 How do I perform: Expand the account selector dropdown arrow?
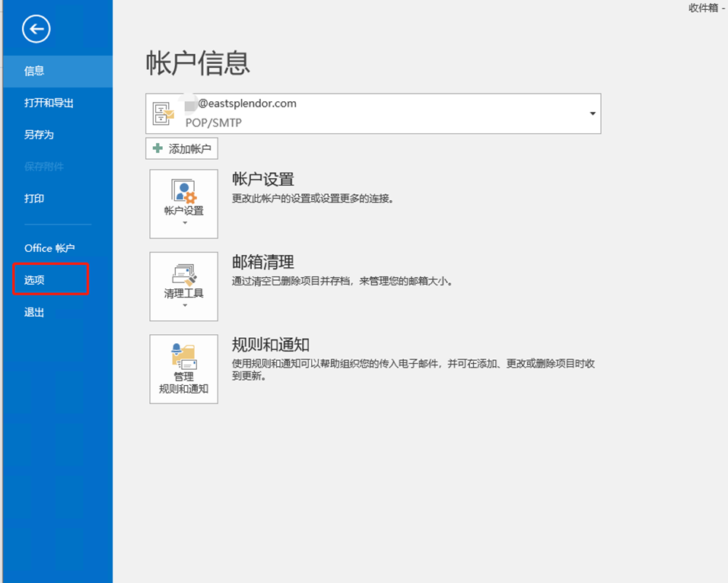coord(592,113)
